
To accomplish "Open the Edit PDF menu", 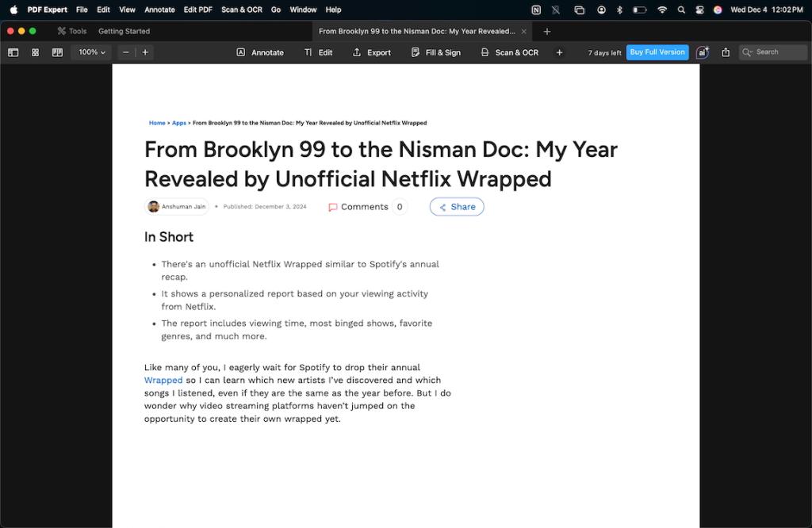I will point(197,10).
